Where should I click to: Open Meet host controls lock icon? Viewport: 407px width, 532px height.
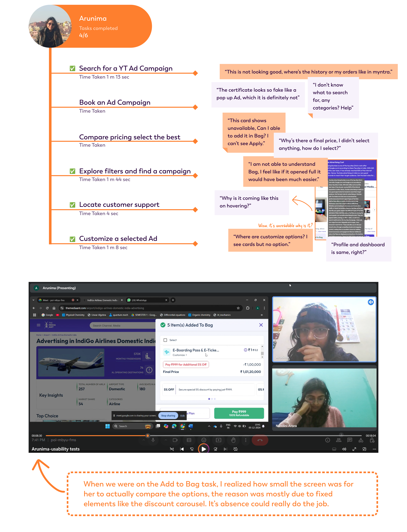coord(372,440)
